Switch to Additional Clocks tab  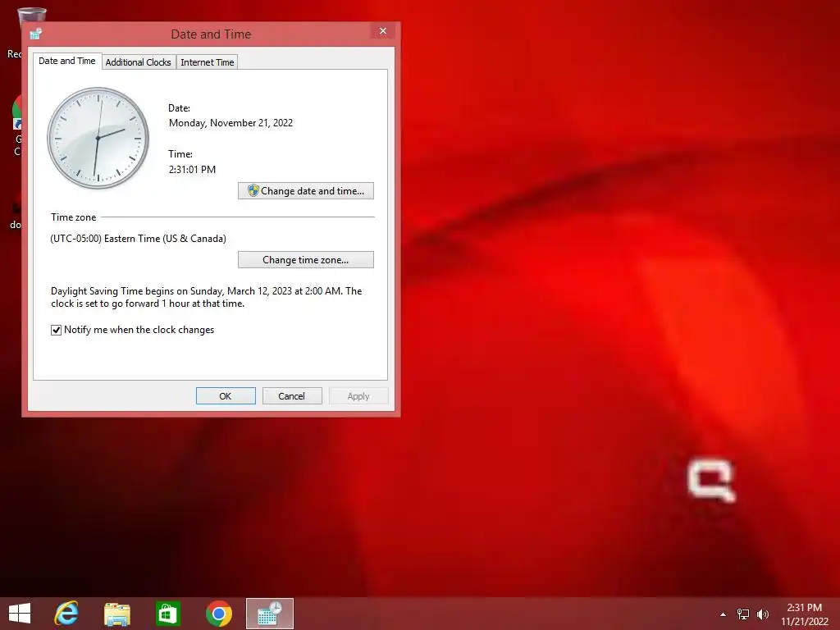click(x=138, y=62)
